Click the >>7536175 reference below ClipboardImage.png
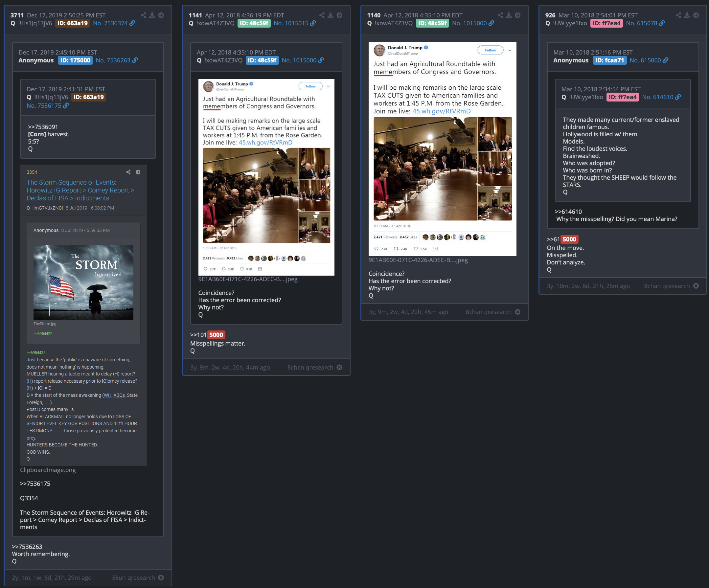 (35, 484)
